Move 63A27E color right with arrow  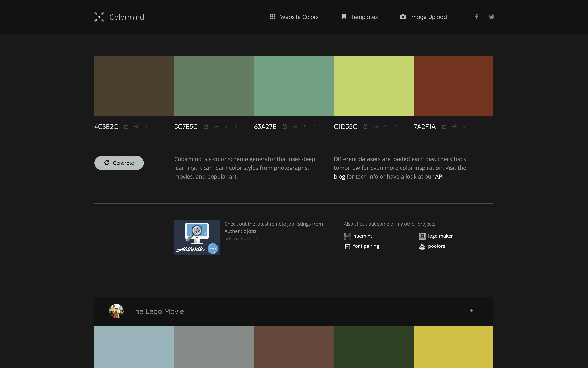click(x=314, y=126)
